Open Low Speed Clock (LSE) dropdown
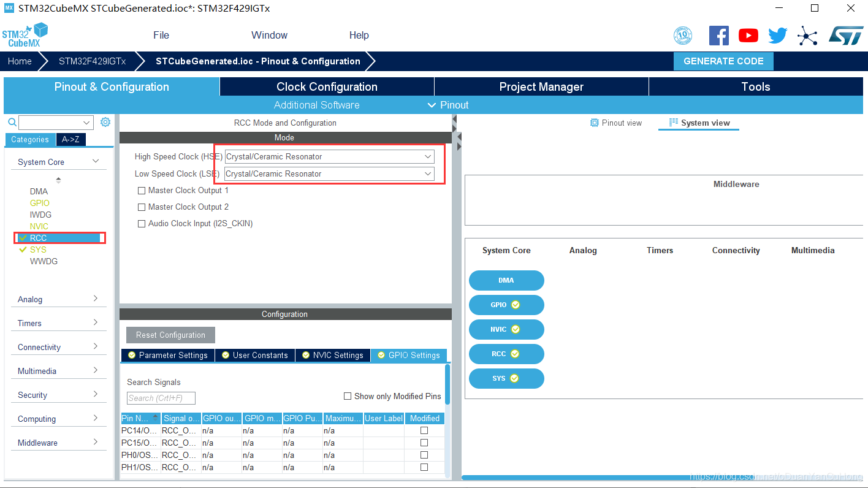 pos(330,173)
